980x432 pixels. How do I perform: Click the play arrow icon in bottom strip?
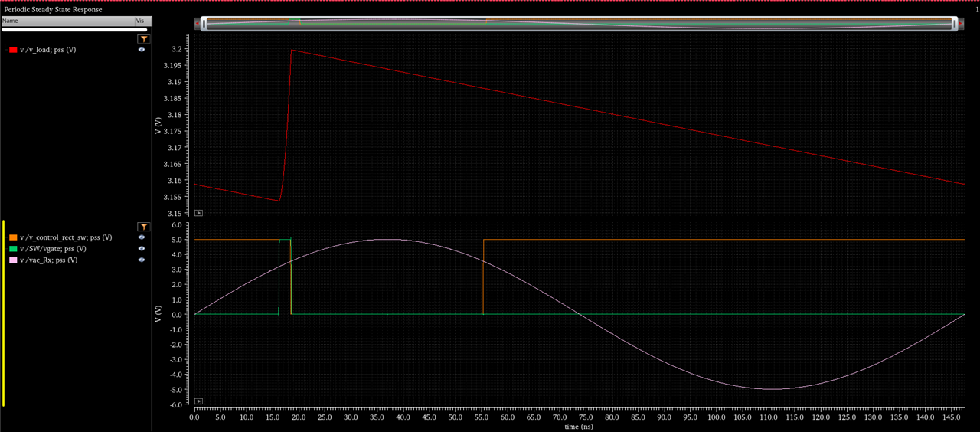coord(199,401)
